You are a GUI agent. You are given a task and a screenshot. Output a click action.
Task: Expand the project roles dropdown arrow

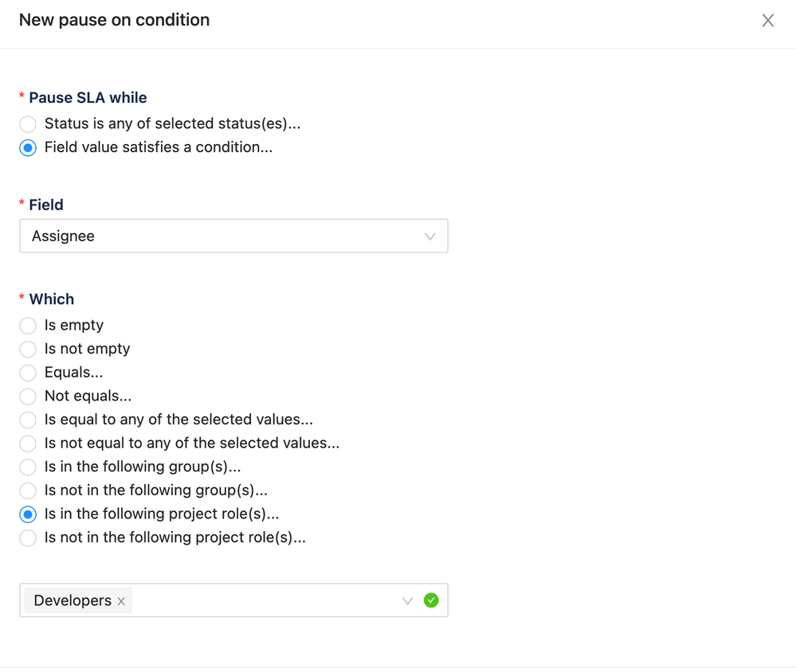407,601
